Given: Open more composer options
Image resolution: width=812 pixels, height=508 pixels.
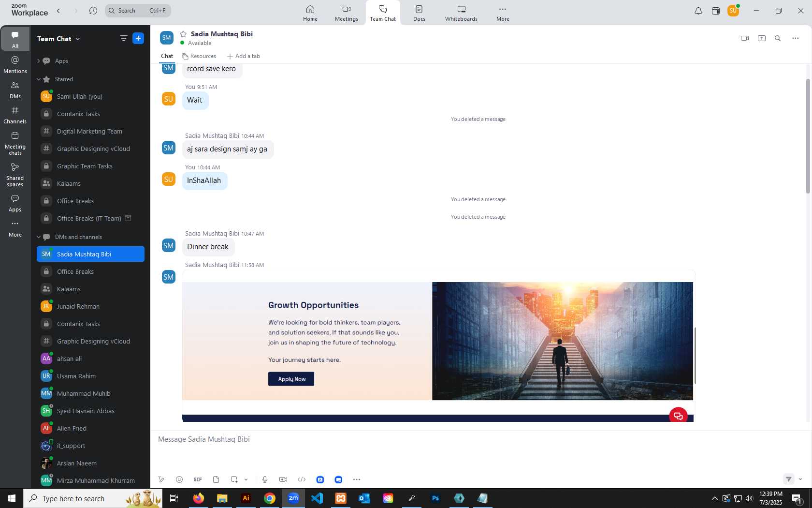Looking at the screenshot, I should (x=357, y=479).
